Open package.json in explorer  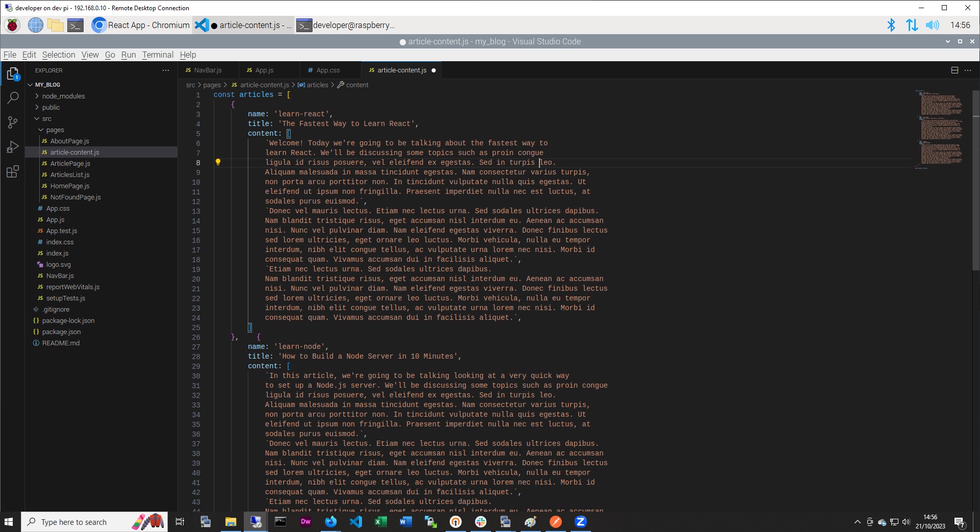(x=61, y=332)
